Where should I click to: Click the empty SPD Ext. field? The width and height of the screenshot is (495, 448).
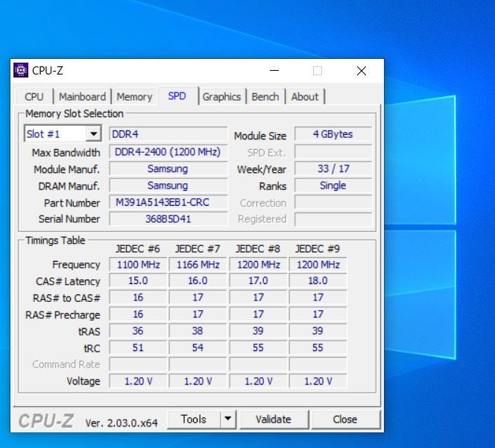click(x=333, y=152)
